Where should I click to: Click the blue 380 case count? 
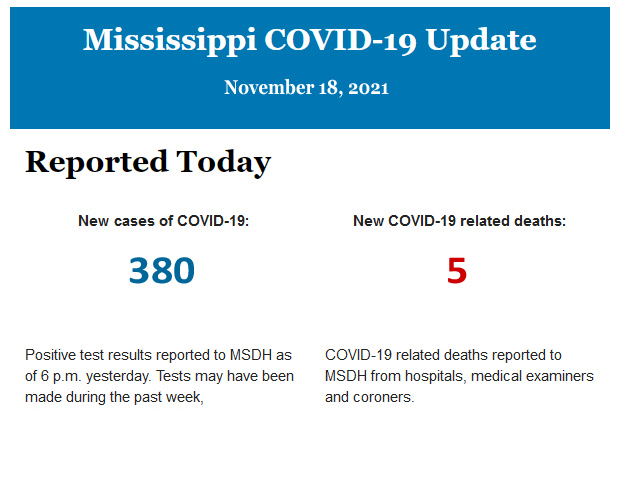161,270
